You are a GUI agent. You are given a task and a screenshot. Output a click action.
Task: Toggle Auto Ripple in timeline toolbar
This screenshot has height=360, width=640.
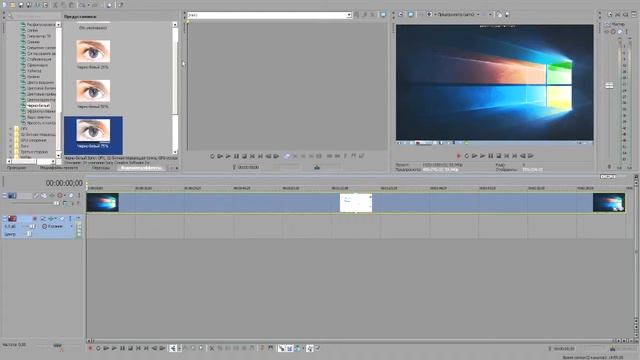tap(297, 348)
